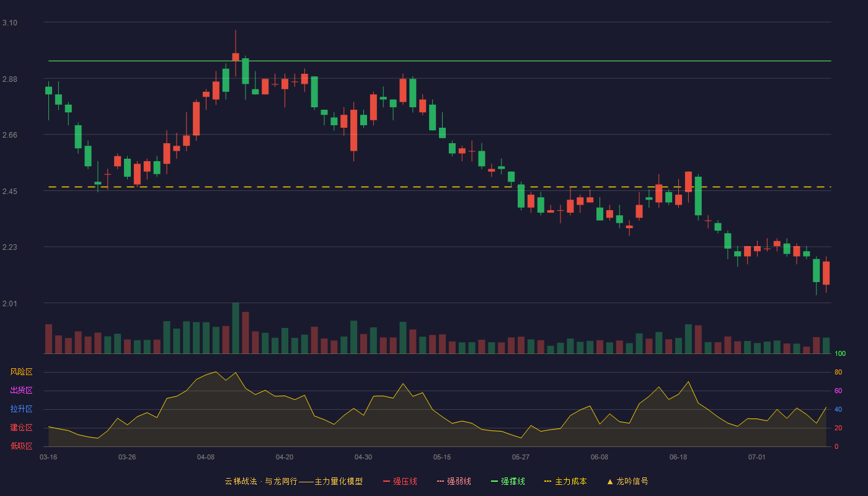
Task: Click the 拉升区 zone label
Action: pos(21,409)
